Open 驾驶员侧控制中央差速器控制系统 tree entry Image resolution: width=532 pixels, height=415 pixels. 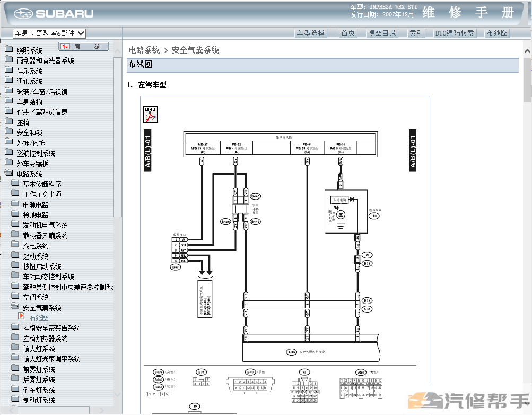(x=68, y=287)
